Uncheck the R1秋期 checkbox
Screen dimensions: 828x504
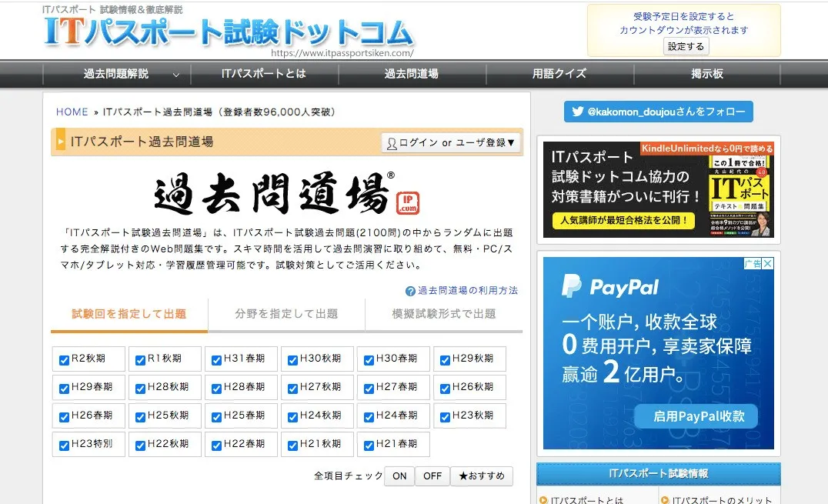pos(140,360)
